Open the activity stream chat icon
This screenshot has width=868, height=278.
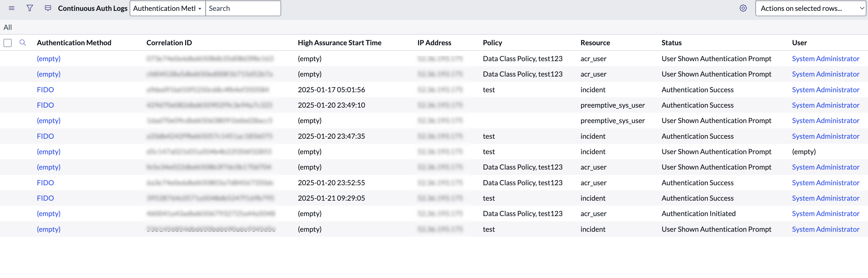pyautogui.click(x=48, y=8)
